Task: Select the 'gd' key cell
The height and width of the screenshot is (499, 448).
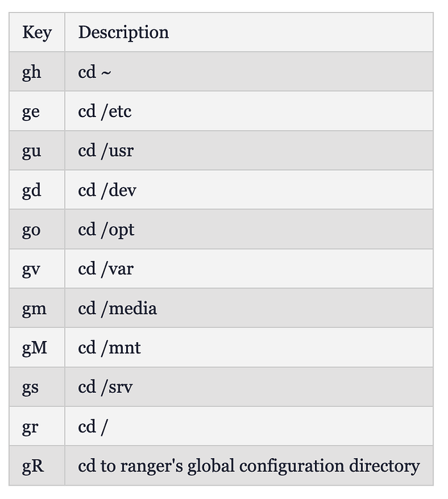Action: tap(31, 191)
